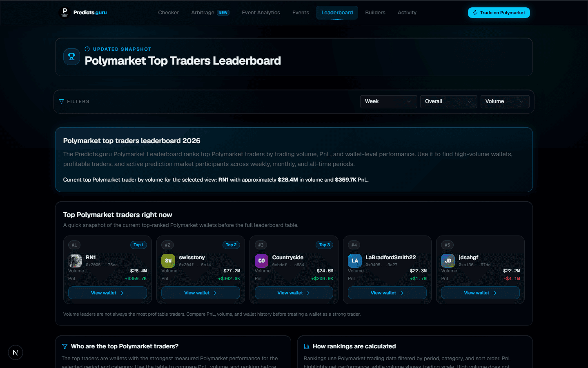View wallet for swisstony
Viewport: 588px width, 368px height.
pyautogui.click(x=200, y=293)
